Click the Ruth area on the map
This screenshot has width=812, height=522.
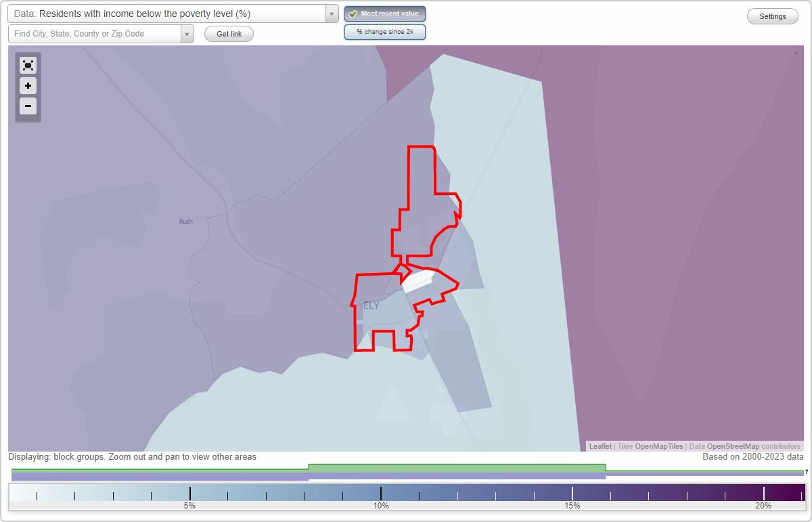pos(185,221)
